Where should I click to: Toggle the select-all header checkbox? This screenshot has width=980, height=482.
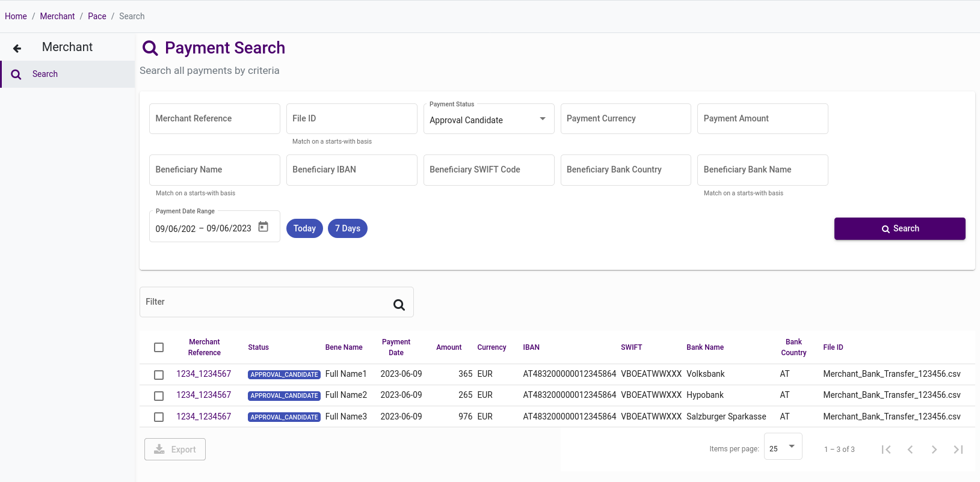click(x=159, y=347)
